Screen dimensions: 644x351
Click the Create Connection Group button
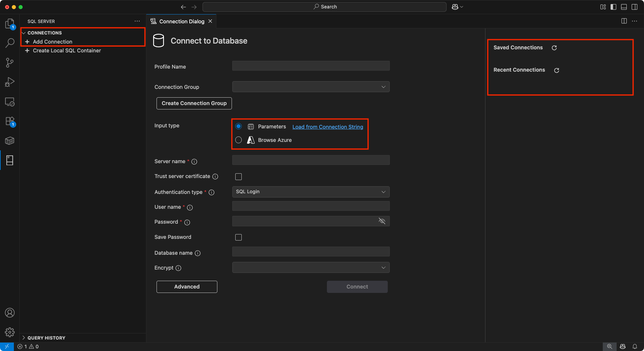point(194,103)
